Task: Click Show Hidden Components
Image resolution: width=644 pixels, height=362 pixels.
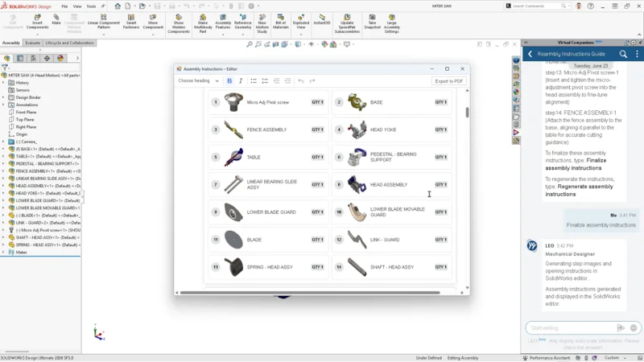Action: [179, 24]
